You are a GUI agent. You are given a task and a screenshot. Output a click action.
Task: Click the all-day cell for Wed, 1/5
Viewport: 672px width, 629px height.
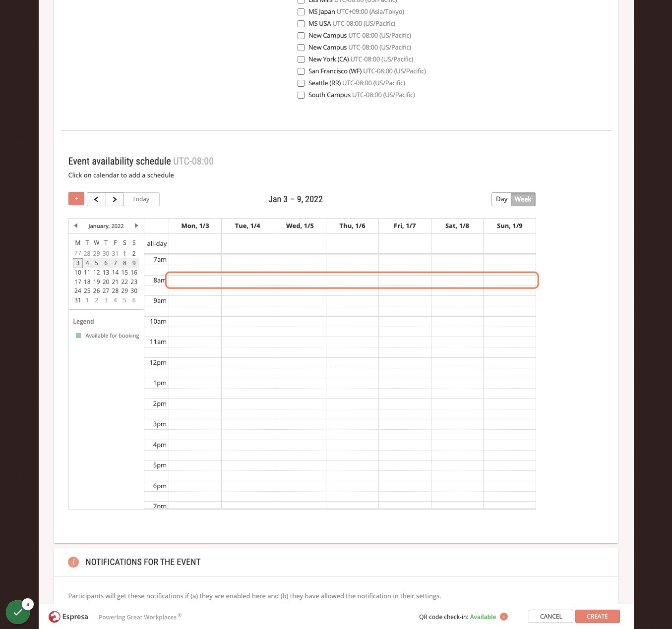(300, 243)
